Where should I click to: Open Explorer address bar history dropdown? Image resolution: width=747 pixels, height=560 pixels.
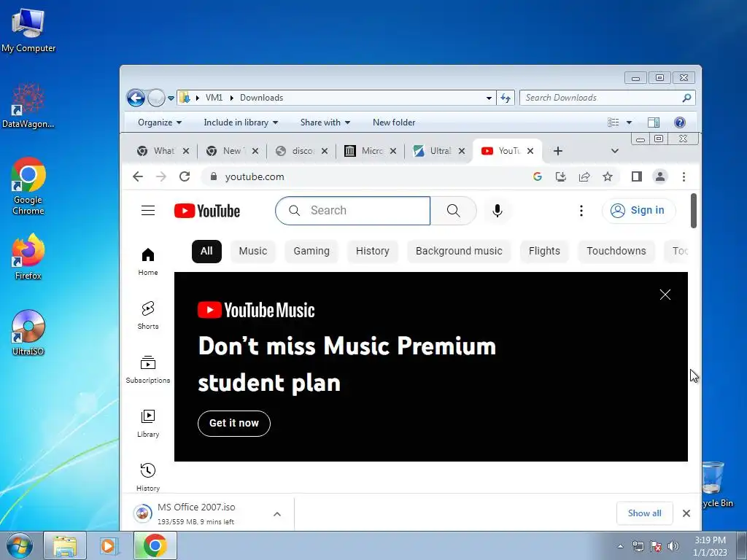tap(489, 98)
